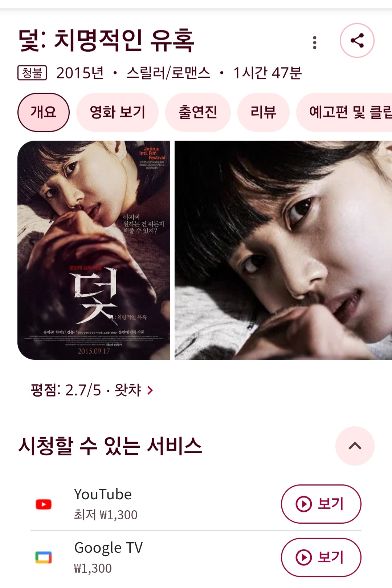
Task: Open the 출연진 tab
Action: (x=198, y=112)
